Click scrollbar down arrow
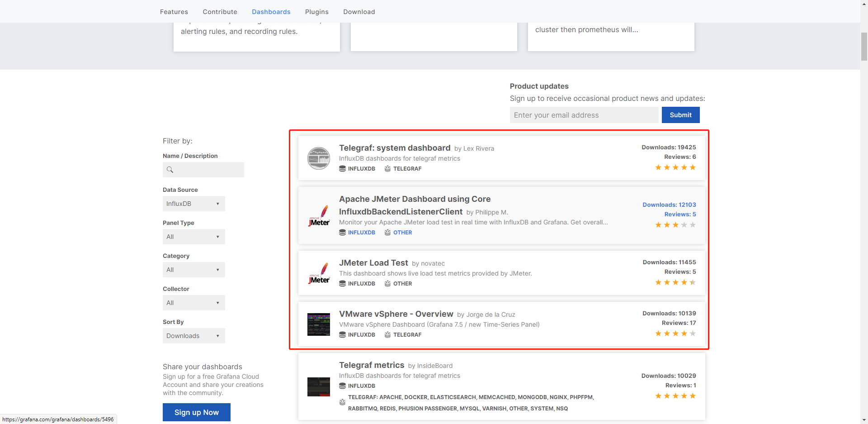The height and width of the screenshot is (424, 868). [x=864, y=420]
